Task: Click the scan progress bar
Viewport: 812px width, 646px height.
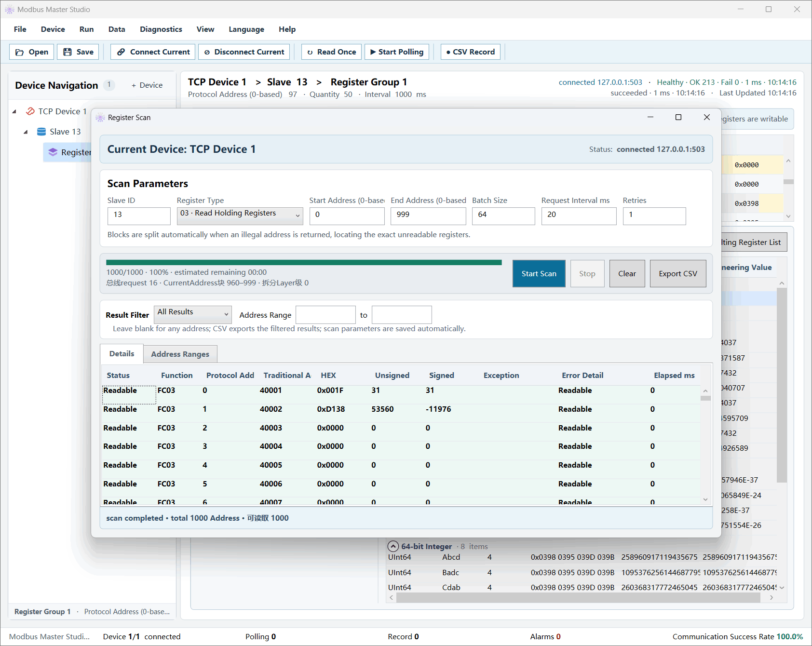Action: coord(304,263)
